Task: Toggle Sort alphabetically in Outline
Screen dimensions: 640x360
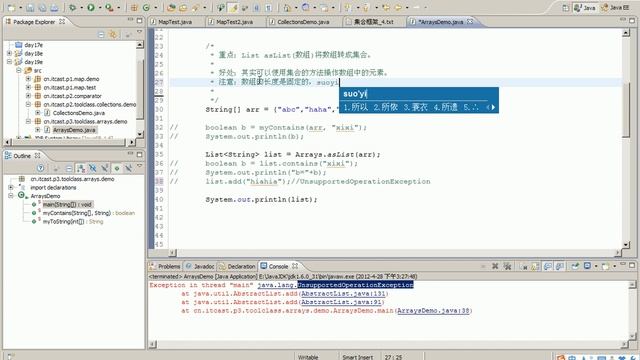Action: (x=81, y=168)
